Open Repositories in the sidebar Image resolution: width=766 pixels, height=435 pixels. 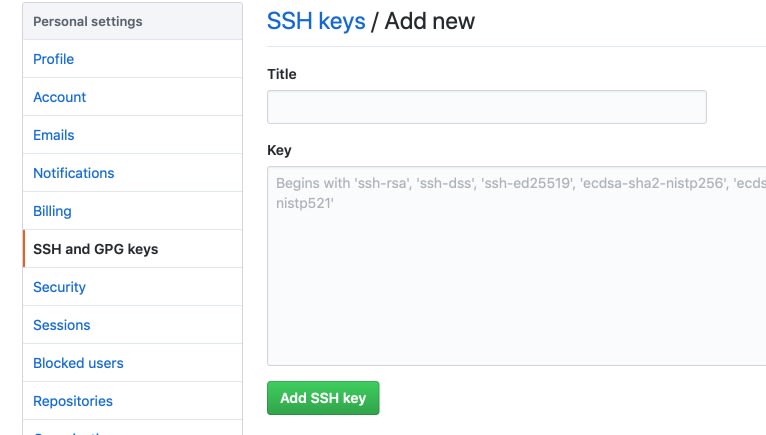click(73, 401)
